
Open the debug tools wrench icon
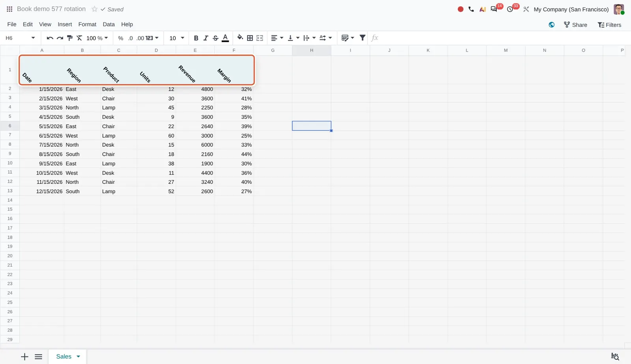526,9
